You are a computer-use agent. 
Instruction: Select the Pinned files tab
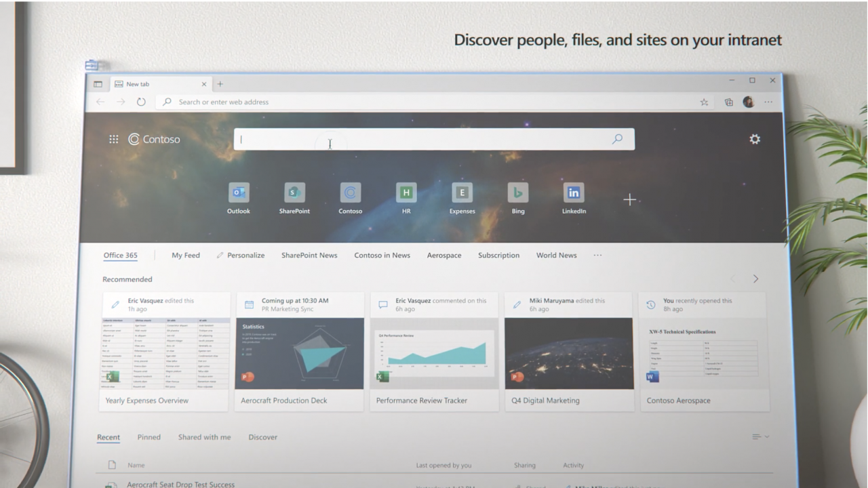(x=149, y=437)
